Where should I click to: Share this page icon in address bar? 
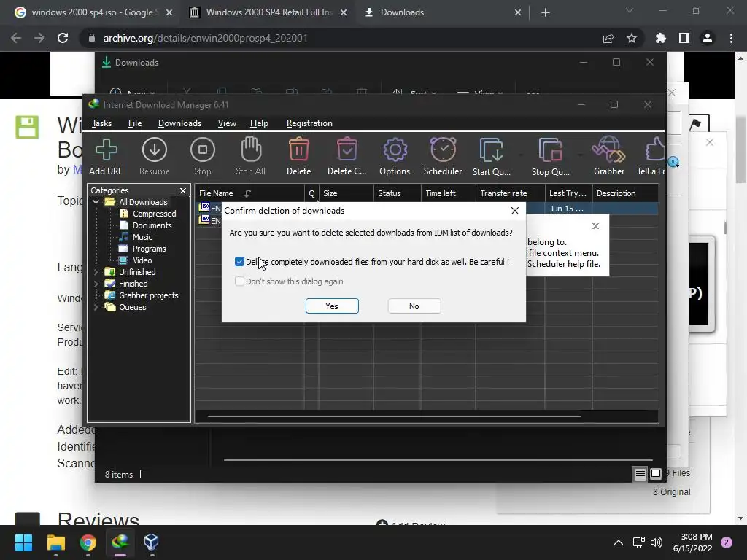pos(608,38)
